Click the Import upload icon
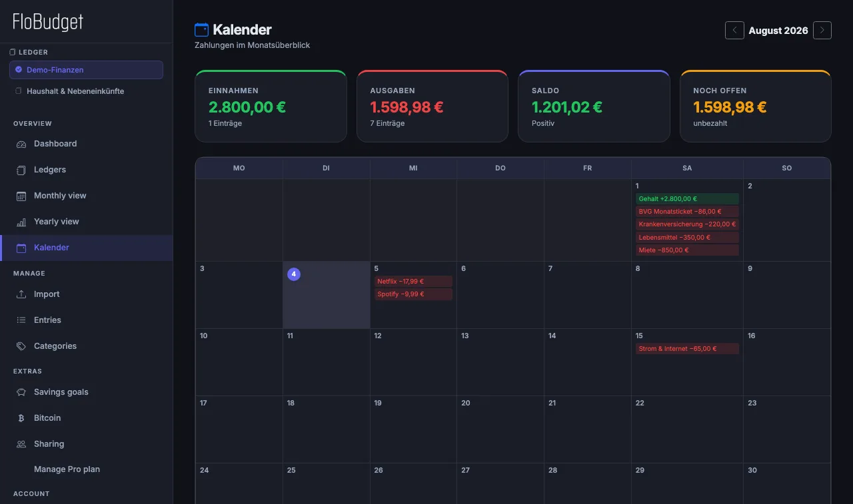Image resolution: width=853 pixels, height=504 pixels. click(21, 294)
